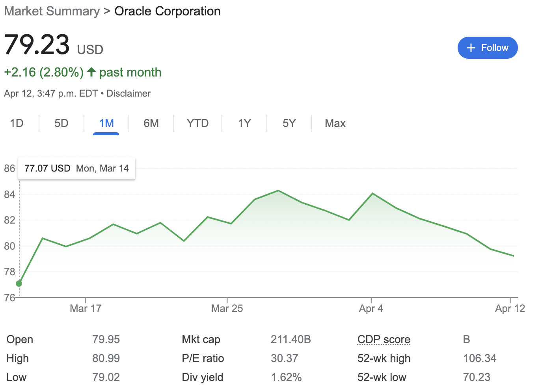Click the 52-wk high label
Viewport: 540px width, 392px height.
[x=384, y=358]
